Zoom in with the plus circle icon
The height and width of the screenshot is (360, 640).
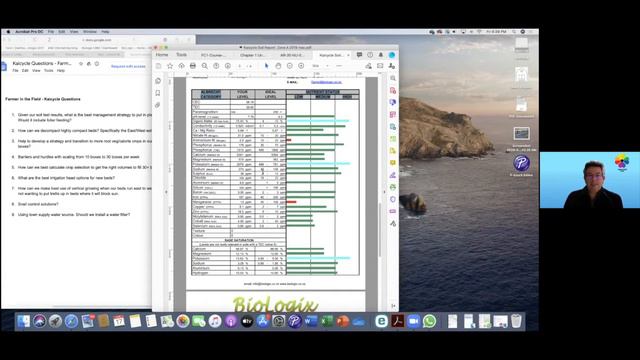tap(301, 66)
